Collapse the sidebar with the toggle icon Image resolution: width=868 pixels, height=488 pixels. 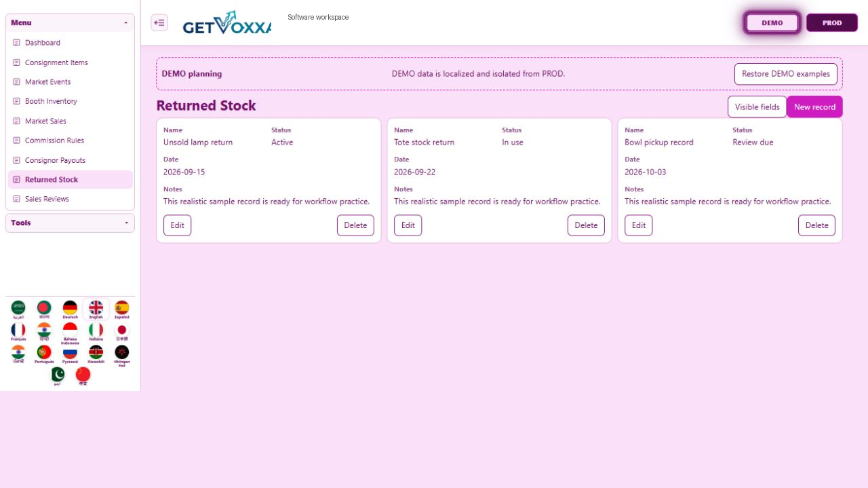(159, 22)
